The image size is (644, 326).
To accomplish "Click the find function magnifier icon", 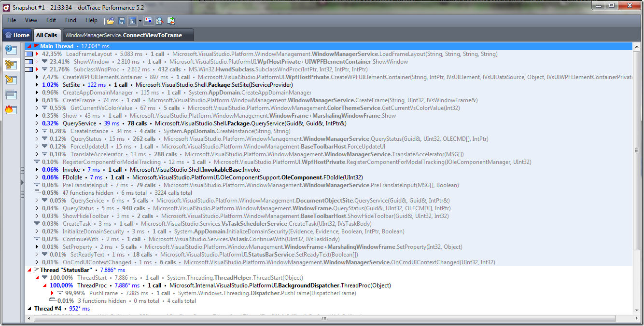I will (x=159, y=21).
